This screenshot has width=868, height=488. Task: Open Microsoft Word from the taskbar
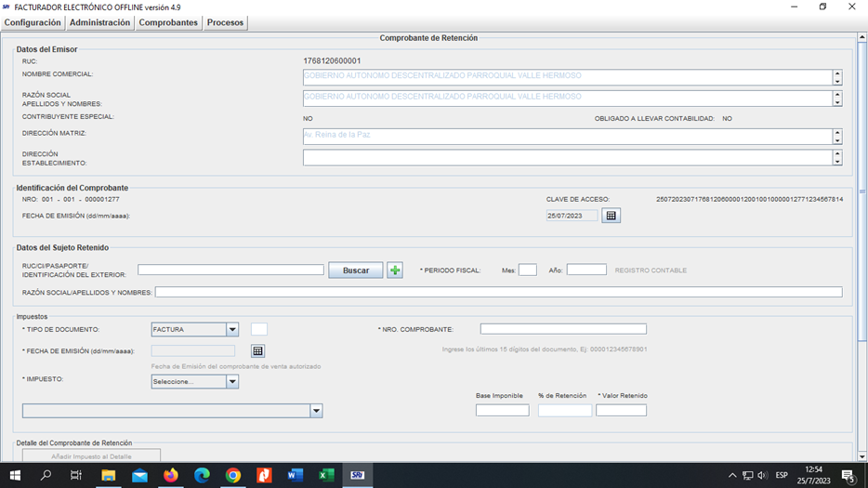(296, 475)
